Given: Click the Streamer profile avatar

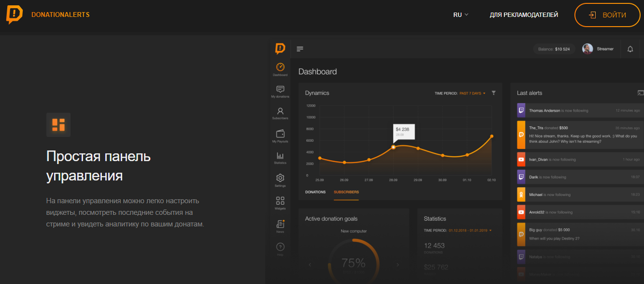Looking at the screenshot, I should (x=587, y=49).
